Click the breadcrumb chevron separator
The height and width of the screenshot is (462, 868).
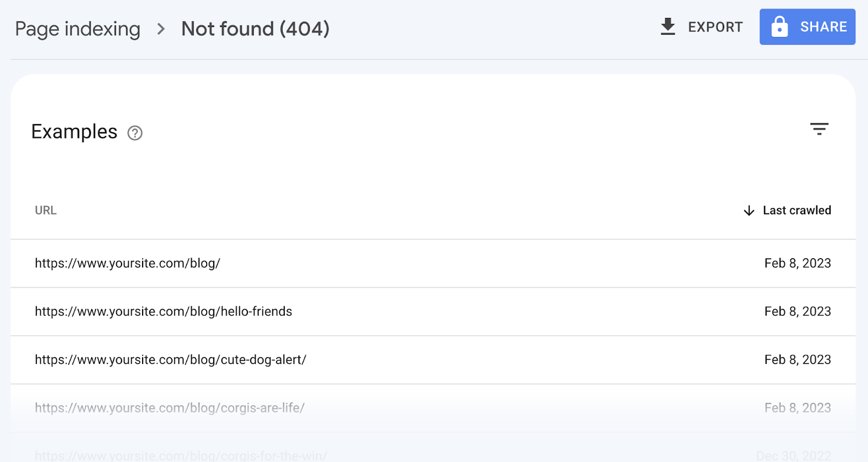(161, 29)
